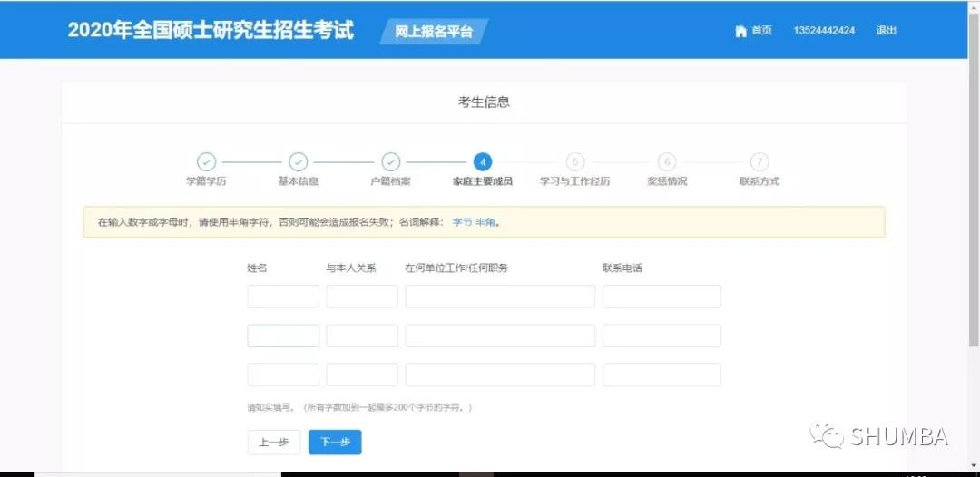980x477 pixels.
Task: Click the 下一步 next step button
Action: click(335, 442)
